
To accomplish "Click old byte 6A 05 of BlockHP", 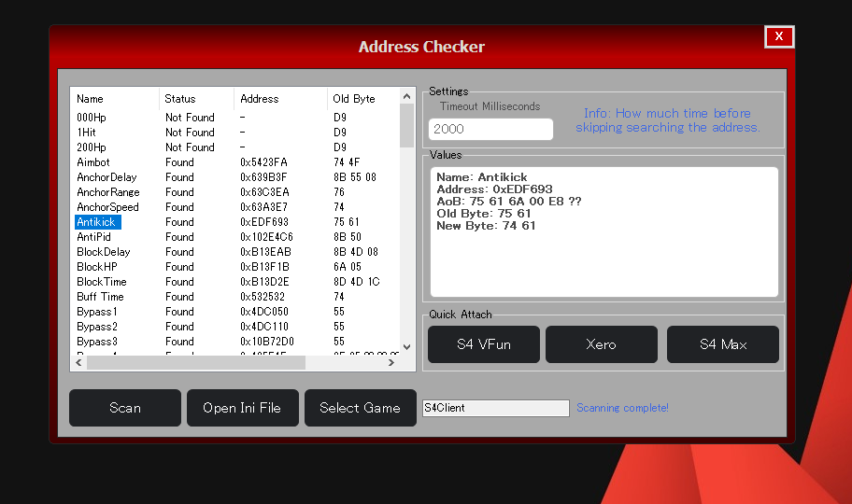I will (348, 267).
